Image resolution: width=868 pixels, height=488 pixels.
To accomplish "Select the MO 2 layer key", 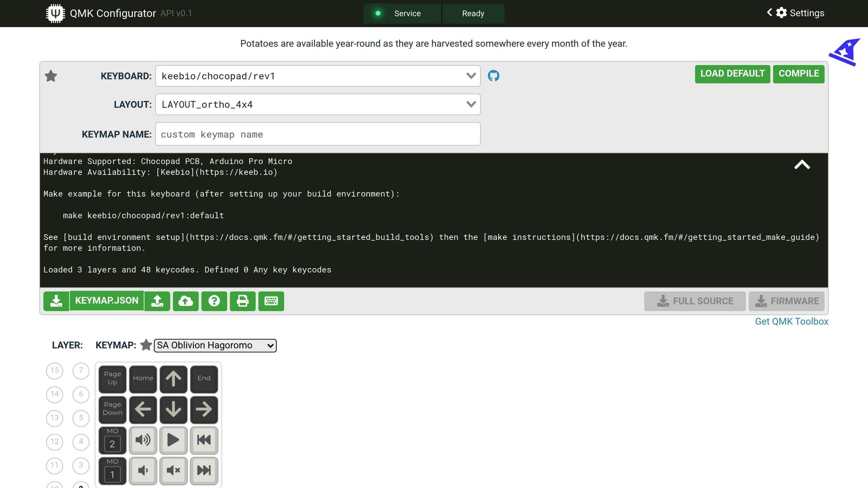I will pos(112,440).
